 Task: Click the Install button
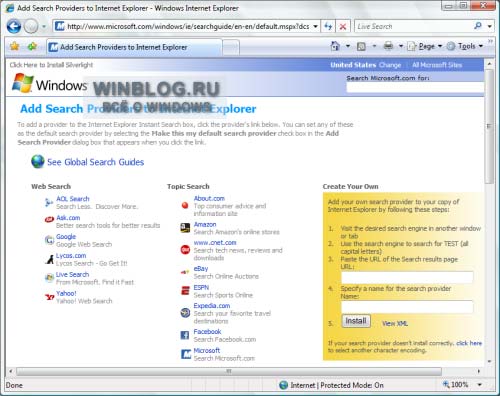point(356,321)
